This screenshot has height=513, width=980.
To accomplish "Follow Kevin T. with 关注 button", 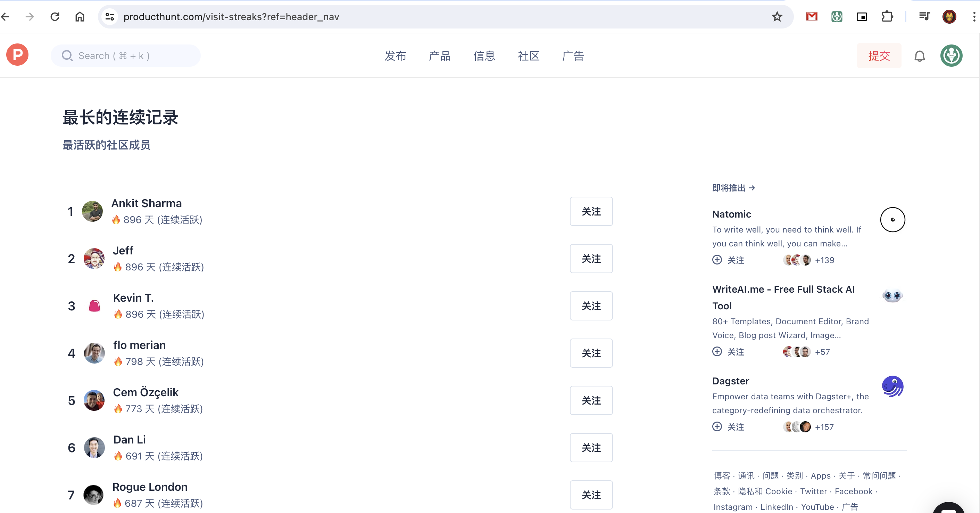I will point(591,306).
